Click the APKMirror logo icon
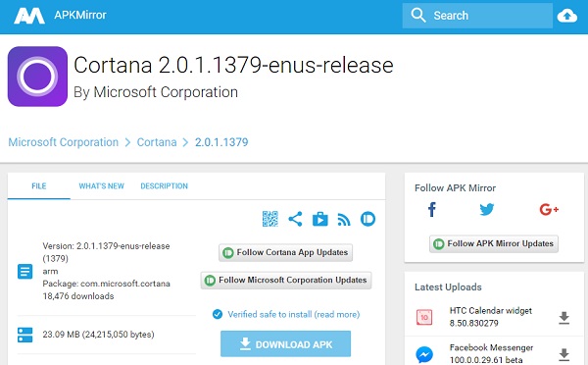Viewport: 588px width, 365px height. click(x=29, y=16)
